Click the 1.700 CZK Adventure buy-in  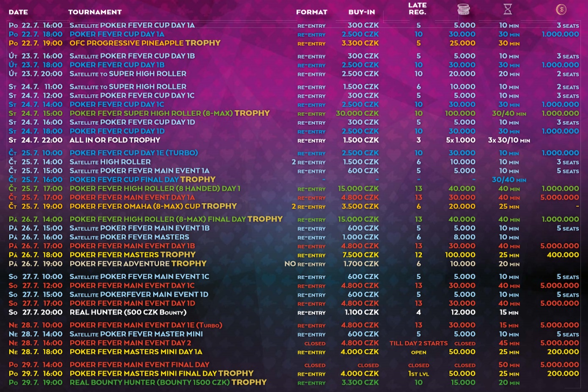tap(361, 264)
